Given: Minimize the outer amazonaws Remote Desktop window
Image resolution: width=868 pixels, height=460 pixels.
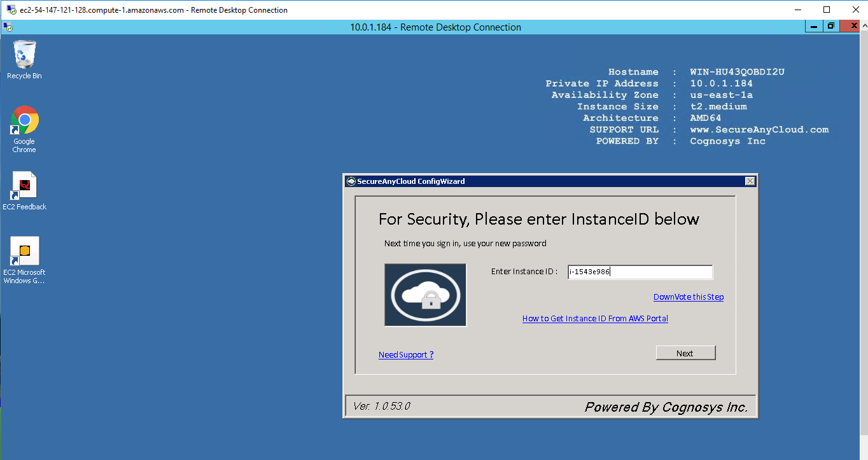Looking at the screenshot, I should tap(797, 10).
